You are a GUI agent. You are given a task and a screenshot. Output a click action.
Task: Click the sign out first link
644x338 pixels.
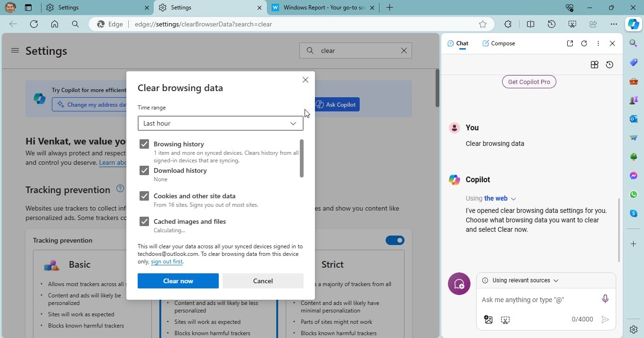(167, 262)
